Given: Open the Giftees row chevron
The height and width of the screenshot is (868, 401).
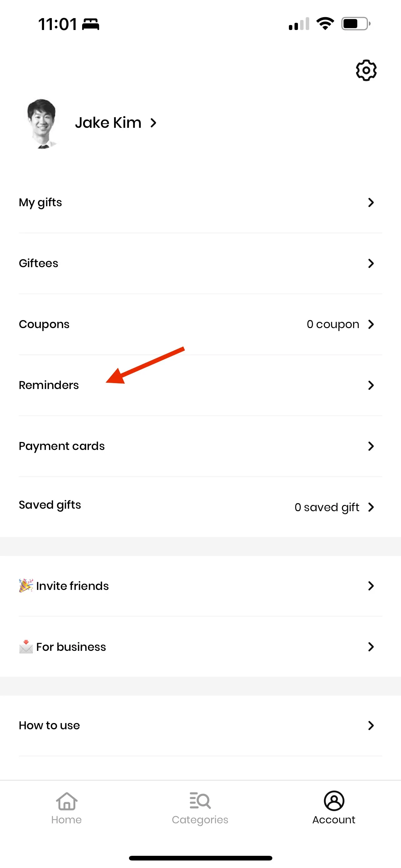Looking at the screenshot, I should coord(371,263).
